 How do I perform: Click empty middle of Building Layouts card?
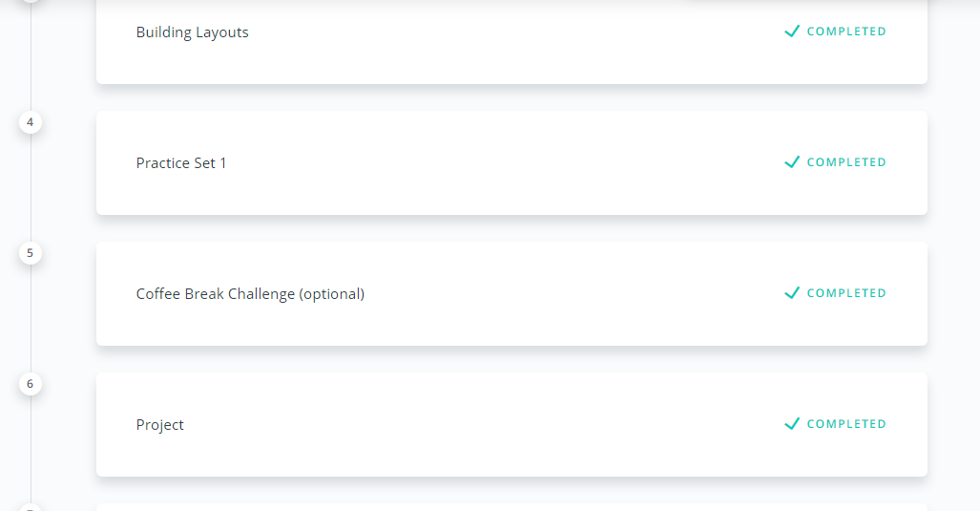(x=515, y=38)
